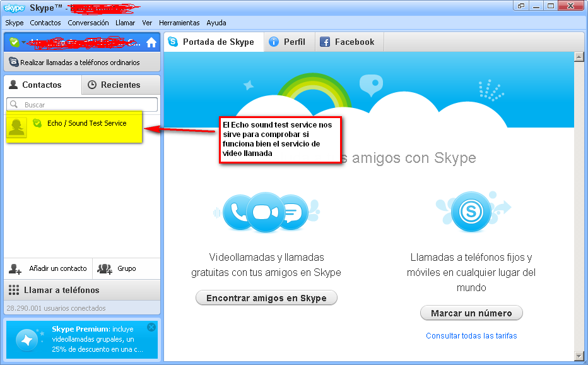Click the Buscar search field
This screenshot has width=588, height=365.
click(82, 105)
